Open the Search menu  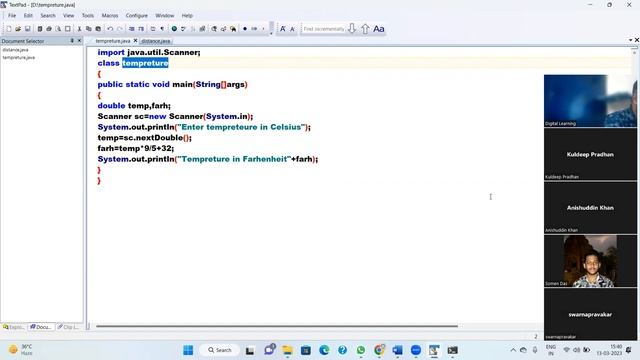click(x=48, y=16)
